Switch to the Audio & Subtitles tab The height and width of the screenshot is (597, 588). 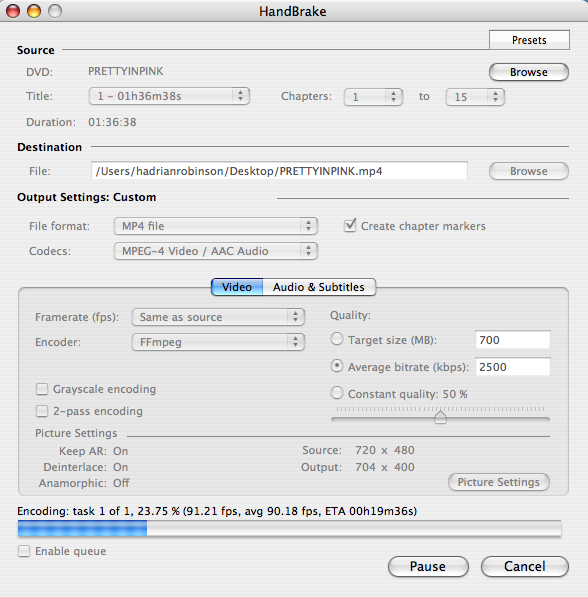tap(319, 287)
